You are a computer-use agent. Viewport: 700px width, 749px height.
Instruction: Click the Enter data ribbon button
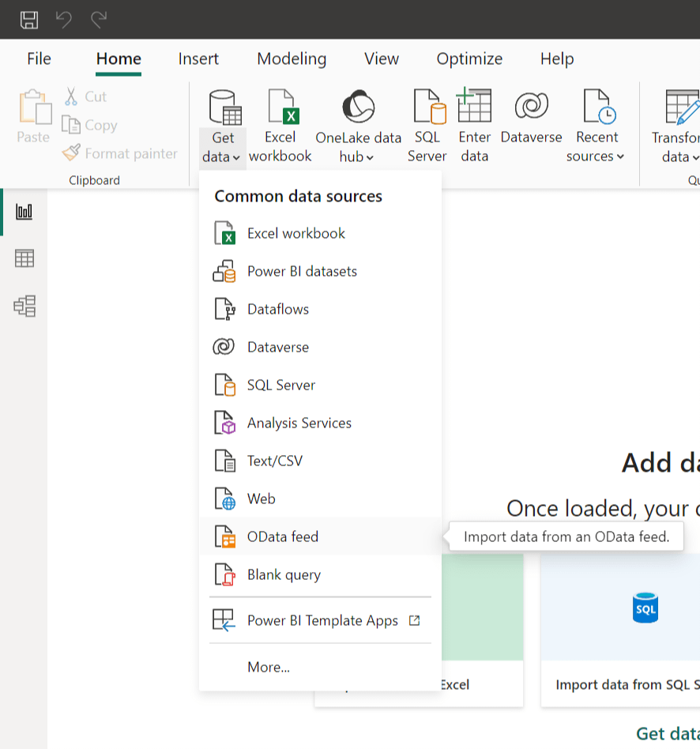(x=475, y=126)
